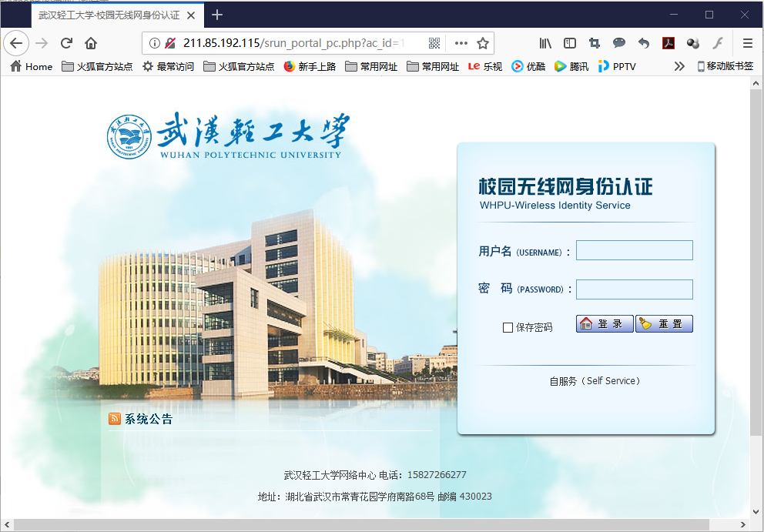The width and height of the screenshot is (764, 532).
Task: Click the browser back button
Action: pos(16,43)
